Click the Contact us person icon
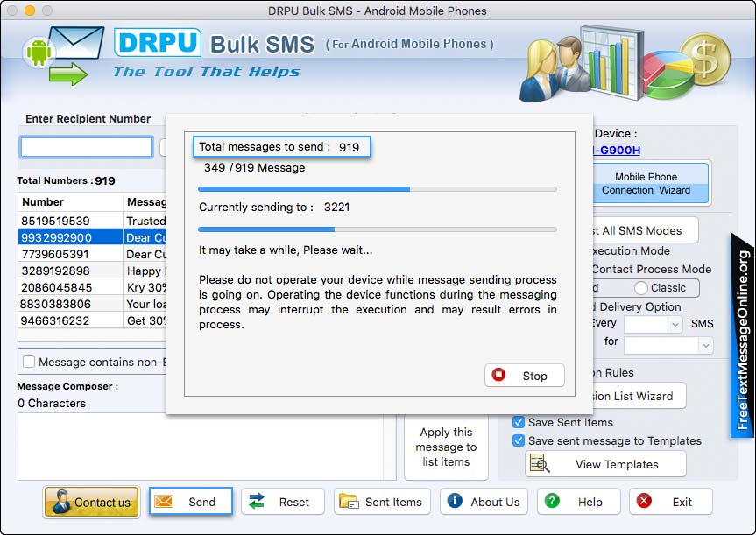756x535 pixels. click(x=61, y=502)
